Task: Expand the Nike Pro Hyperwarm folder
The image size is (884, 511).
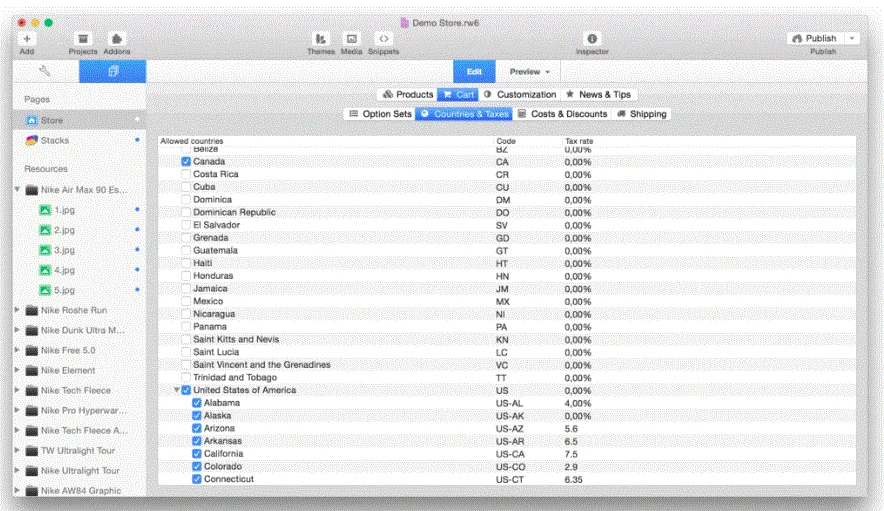Action: (17, 410)
